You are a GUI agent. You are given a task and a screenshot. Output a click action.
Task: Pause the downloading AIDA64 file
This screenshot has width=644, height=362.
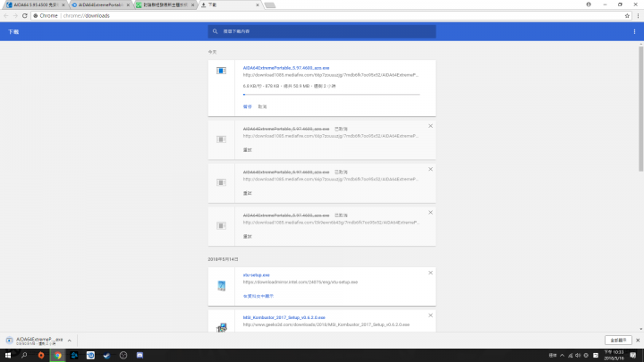247,106
